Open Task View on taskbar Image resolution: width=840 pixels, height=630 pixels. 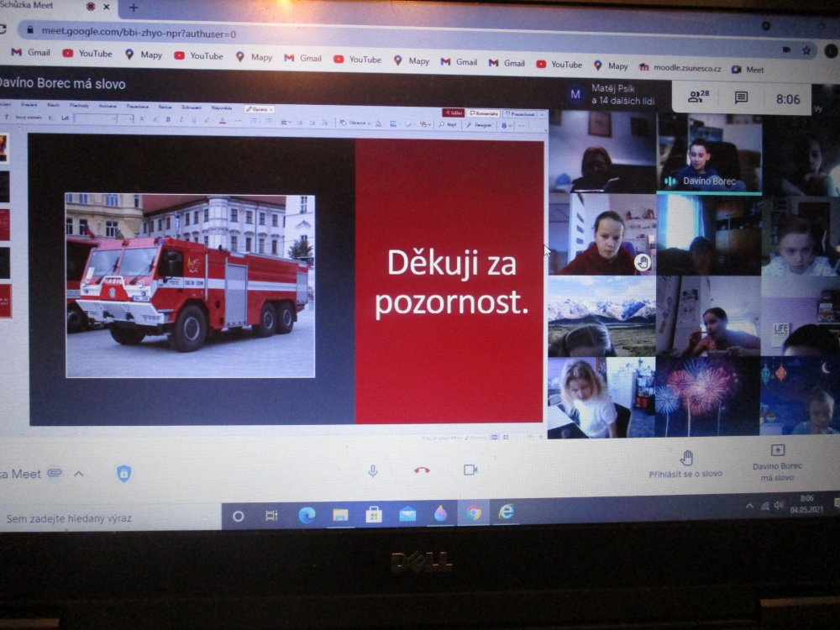pos(271,516)
